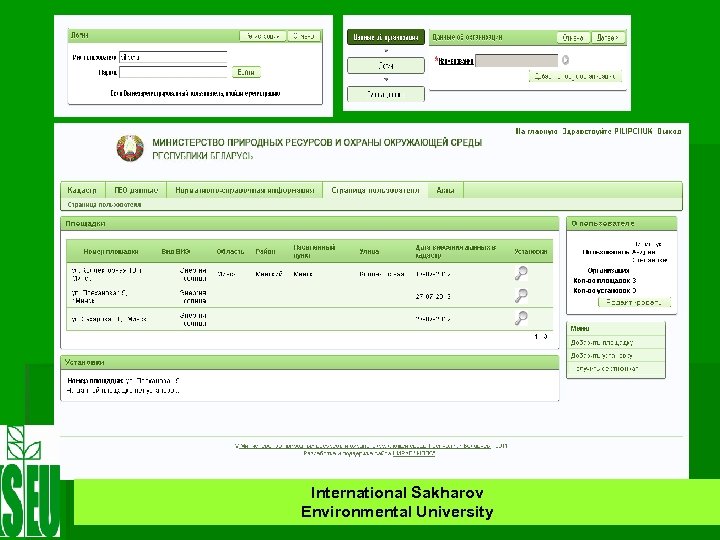Open installations magnifier for first site row

pos(521,274)
